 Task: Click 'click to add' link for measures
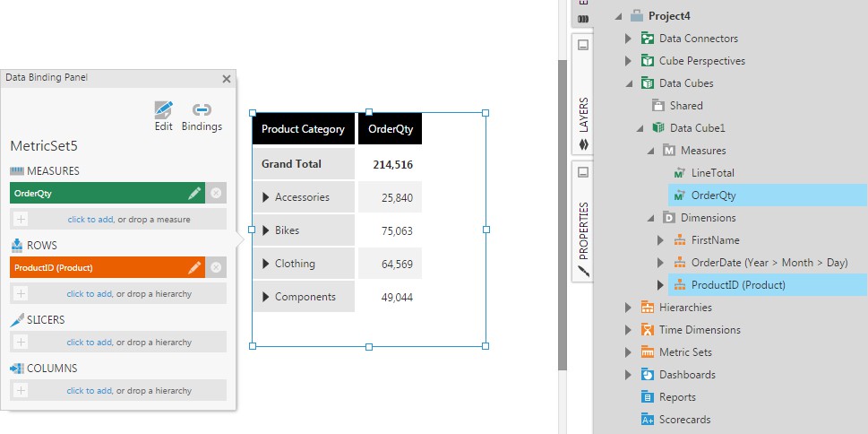coord(90,220)
